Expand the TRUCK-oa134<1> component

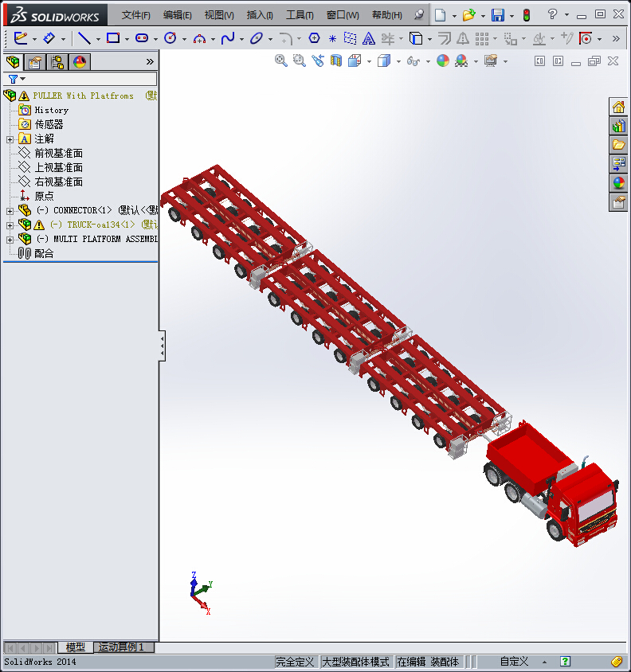coord(10,225)
